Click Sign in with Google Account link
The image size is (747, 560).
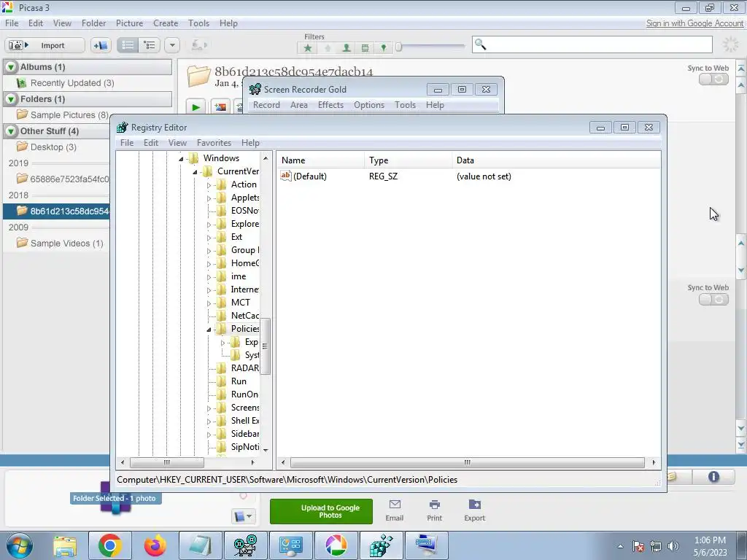(694, 23)
